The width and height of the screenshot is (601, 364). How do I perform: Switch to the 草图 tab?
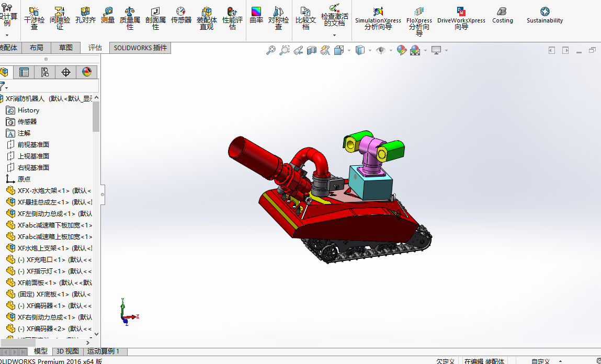(x=65, y=48)
